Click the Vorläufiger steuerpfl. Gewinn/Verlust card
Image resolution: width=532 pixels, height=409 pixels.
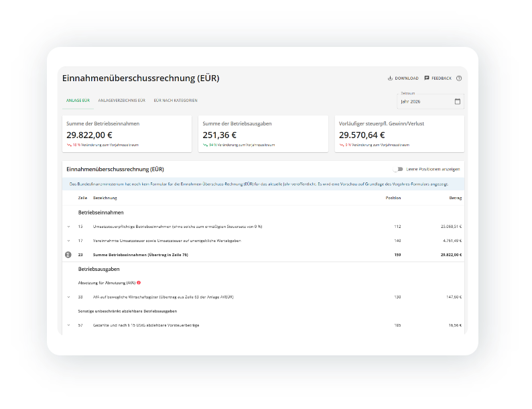click(398, 133)
